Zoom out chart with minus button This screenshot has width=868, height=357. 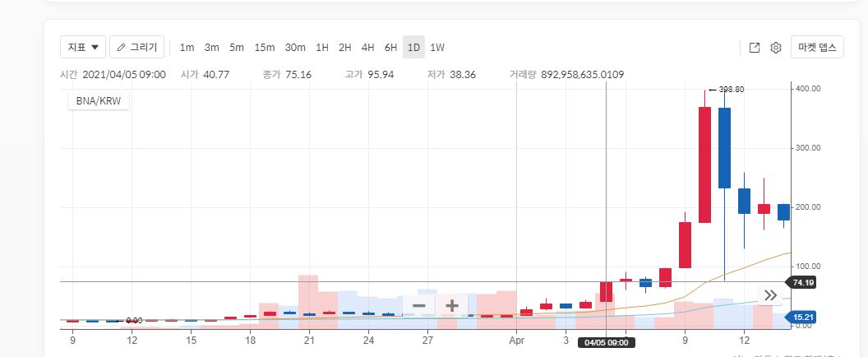(419, 305)
